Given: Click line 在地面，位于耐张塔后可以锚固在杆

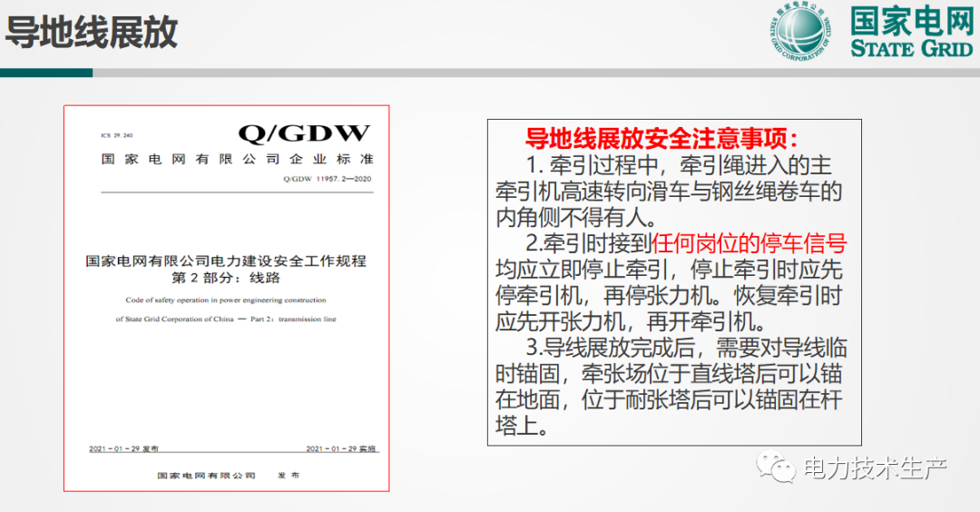Looking at the screenshot, I should click(669, 400).
